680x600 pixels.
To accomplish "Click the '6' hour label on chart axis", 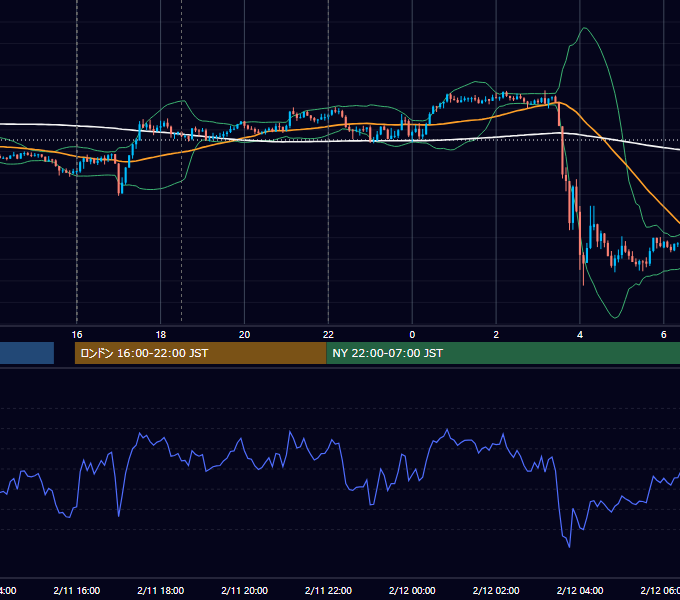I will pos(664,335).
